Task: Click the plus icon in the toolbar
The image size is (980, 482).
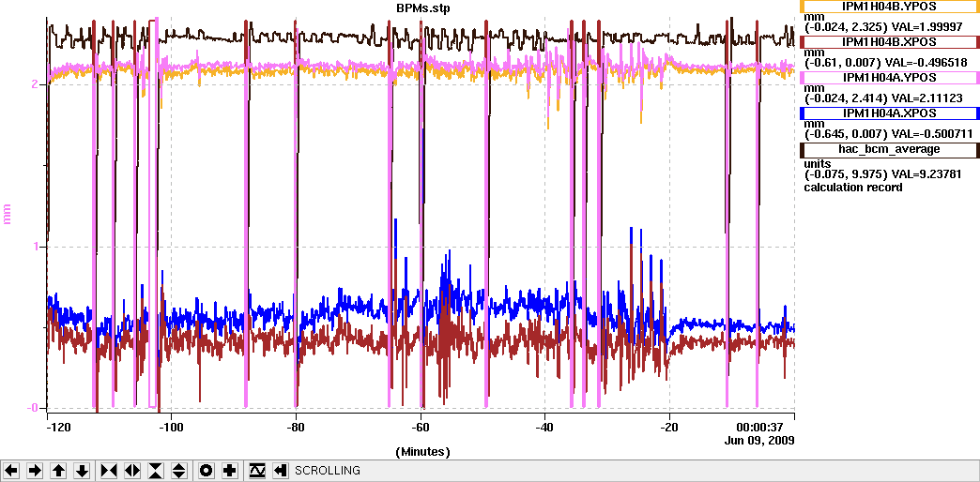Action: tap(230, 471)
